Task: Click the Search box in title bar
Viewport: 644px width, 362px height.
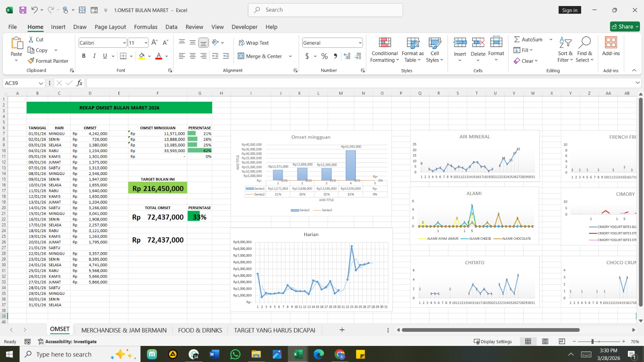Action: click(326, 10)
